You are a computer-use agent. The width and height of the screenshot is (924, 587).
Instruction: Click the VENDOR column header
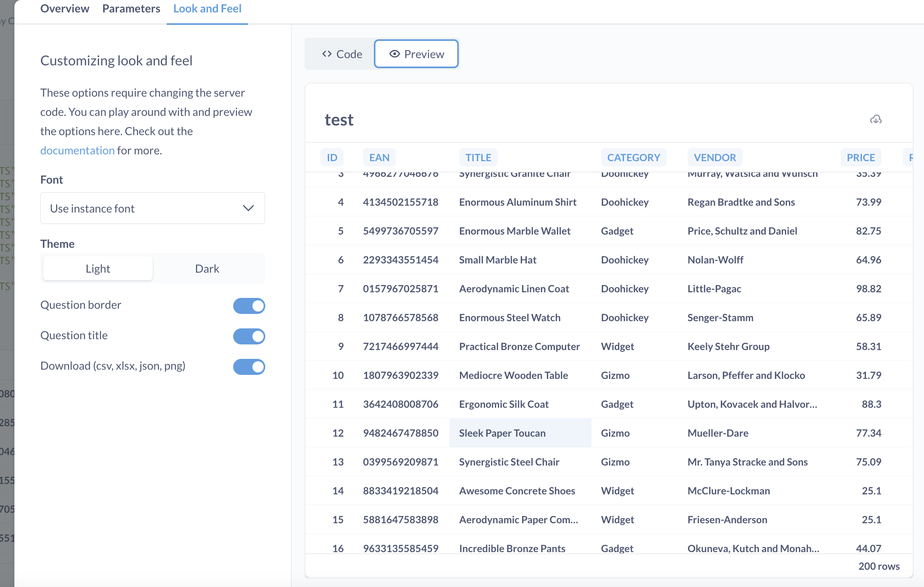(715, 157)
